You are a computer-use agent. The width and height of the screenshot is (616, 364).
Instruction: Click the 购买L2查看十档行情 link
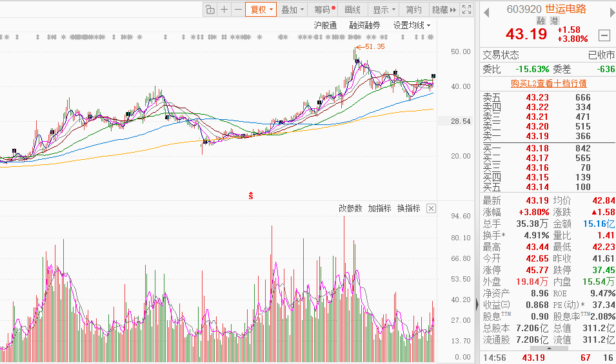pos(548,83)
